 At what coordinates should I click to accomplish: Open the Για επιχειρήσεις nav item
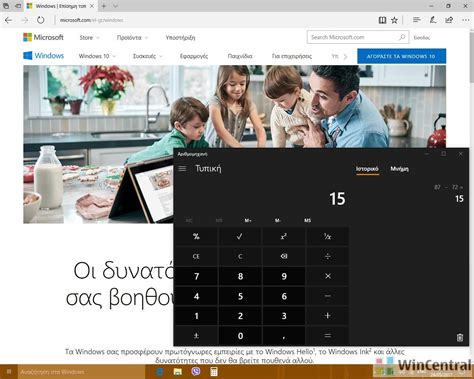[292, 56]
